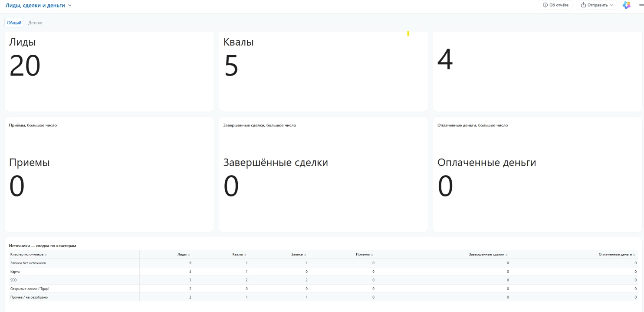
Task: Select the Звонки без источника row label
Action: pyautogui.click(x=28, y=263)
